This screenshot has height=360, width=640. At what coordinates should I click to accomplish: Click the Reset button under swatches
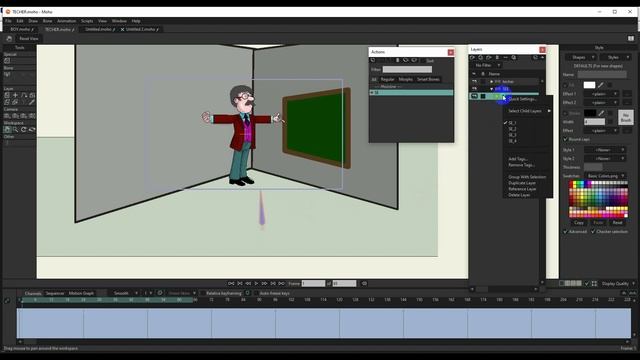coord(617,222)
